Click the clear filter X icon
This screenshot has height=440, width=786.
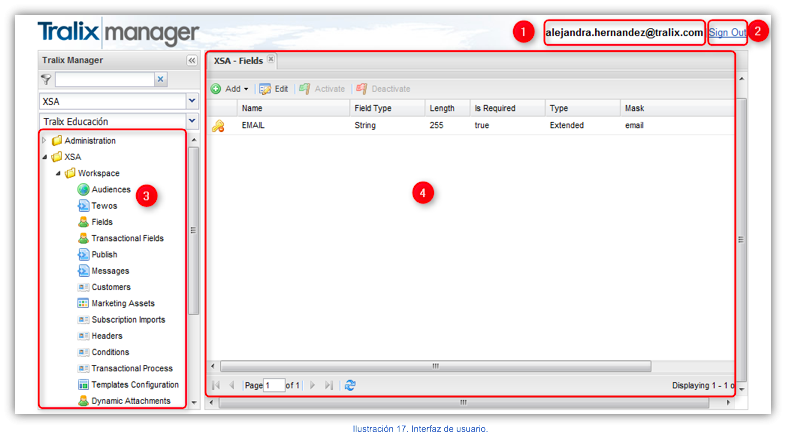pos(160,79)
